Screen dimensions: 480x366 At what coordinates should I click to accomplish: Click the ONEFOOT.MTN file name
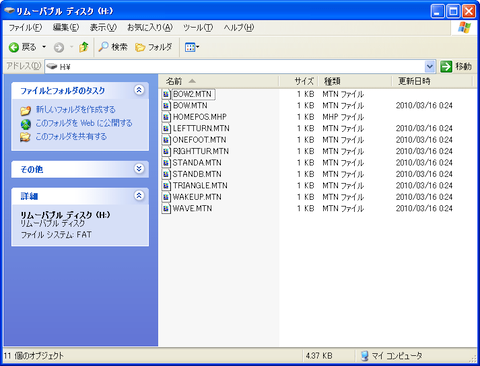199,140
